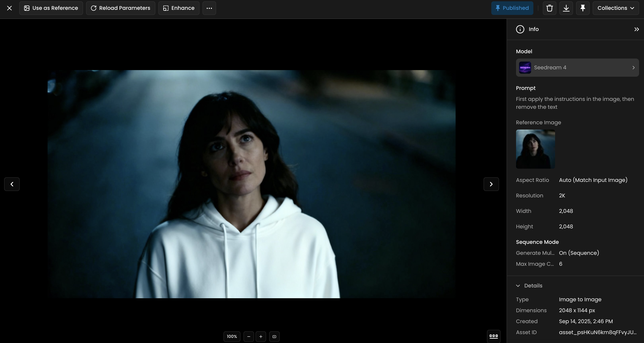644x343 pixels.
Task: Click the trash delete icon
Action: click(x=549, y=8)
